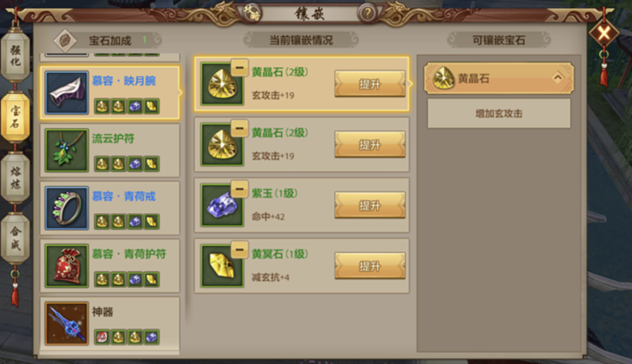Unsocket 紫玉 with its minus button

click(239, 189)
